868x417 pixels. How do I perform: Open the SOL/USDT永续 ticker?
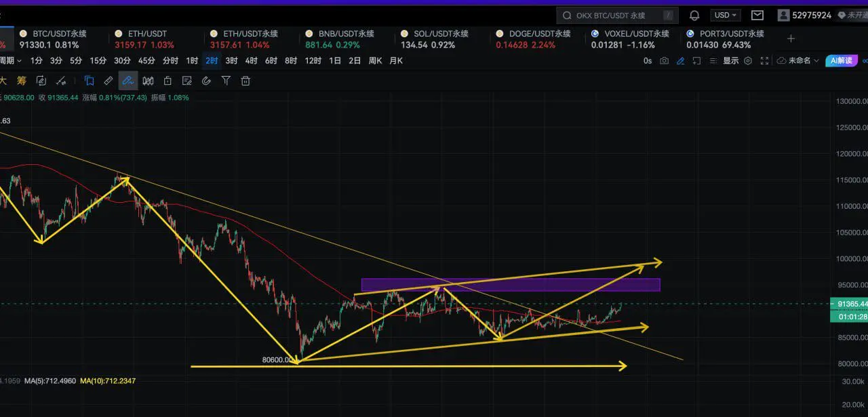[x=435, y=39]
